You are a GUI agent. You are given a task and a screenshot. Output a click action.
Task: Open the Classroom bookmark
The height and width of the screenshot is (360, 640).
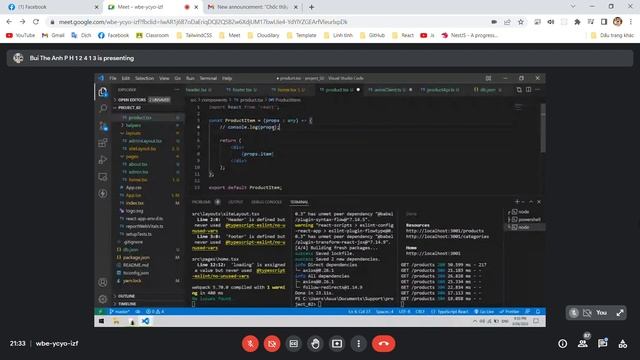pyautogui.click(x=153, y=36)
